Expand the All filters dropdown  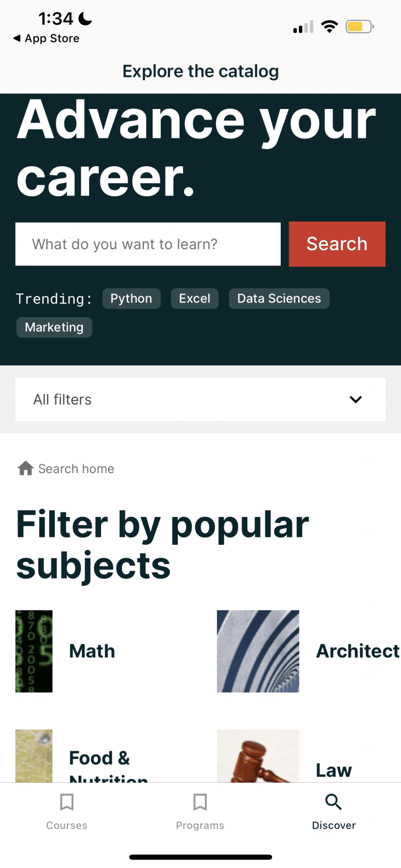(x=200, y=400)
